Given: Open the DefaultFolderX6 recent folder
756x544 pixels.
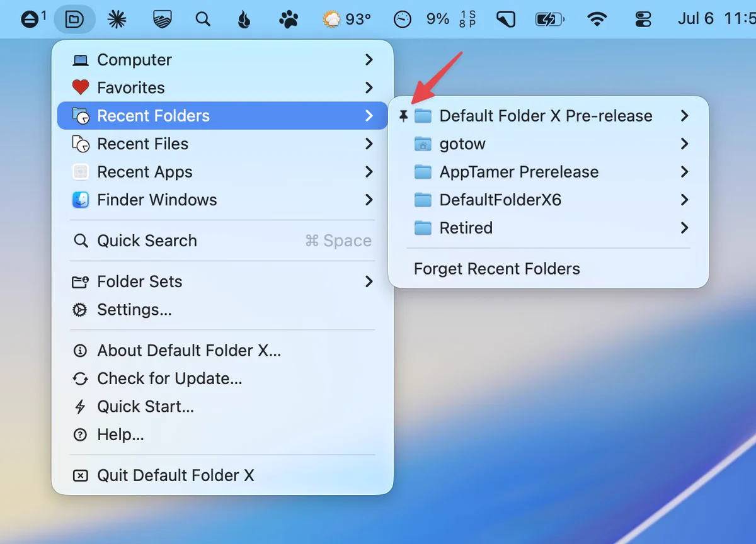Looking at the screenshot, I should pyautogui.click(x=549, y=200).
